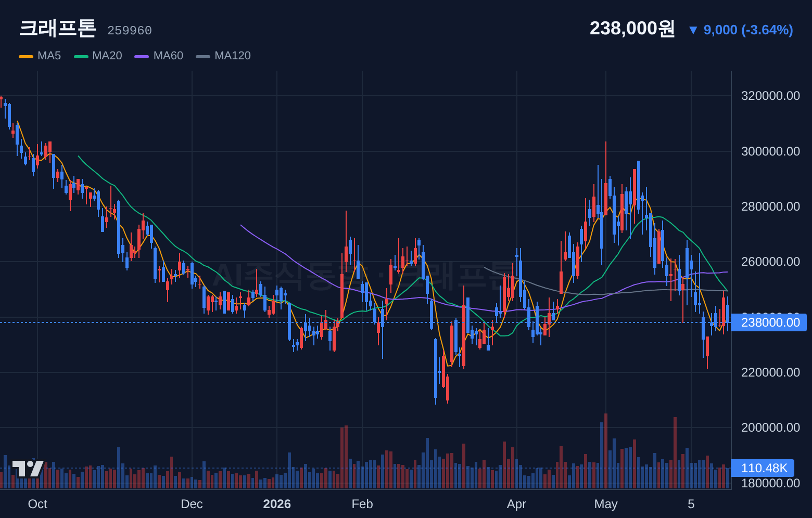
Task: Select the MA5 legend label text
Action: pos(49,56)
